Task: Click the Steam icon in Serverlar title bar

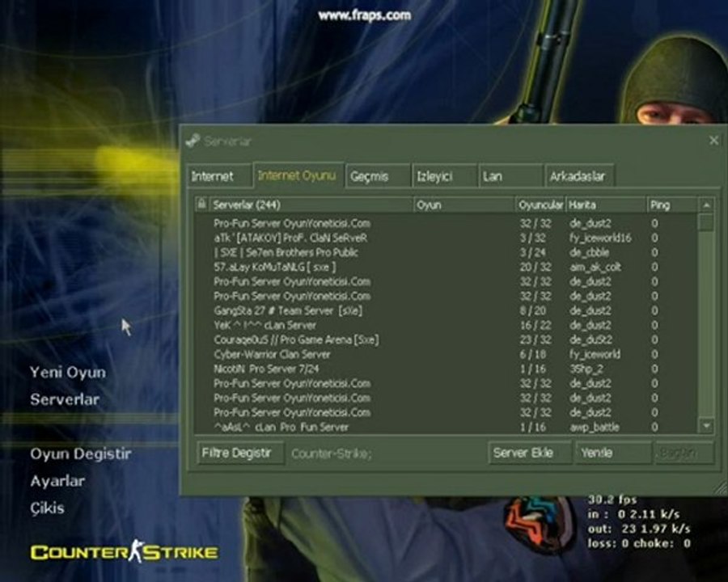Action: pyautogui.click(x=193, y=141)
